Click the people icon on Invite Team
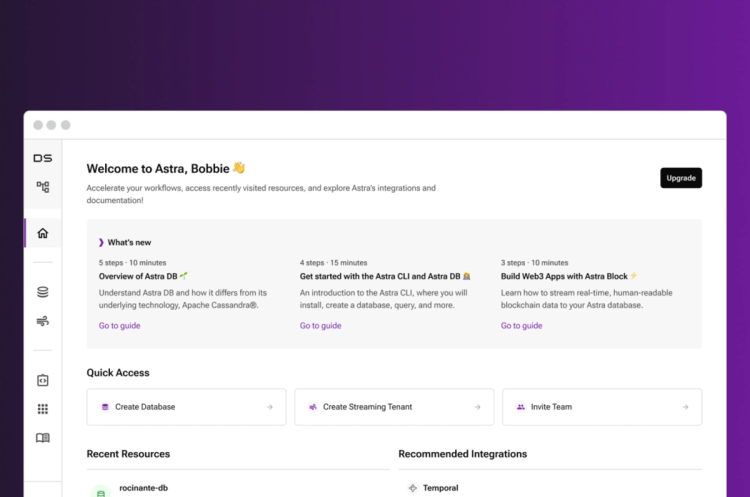This screenshot has height=497, width=750. click(x=520, y=407)
